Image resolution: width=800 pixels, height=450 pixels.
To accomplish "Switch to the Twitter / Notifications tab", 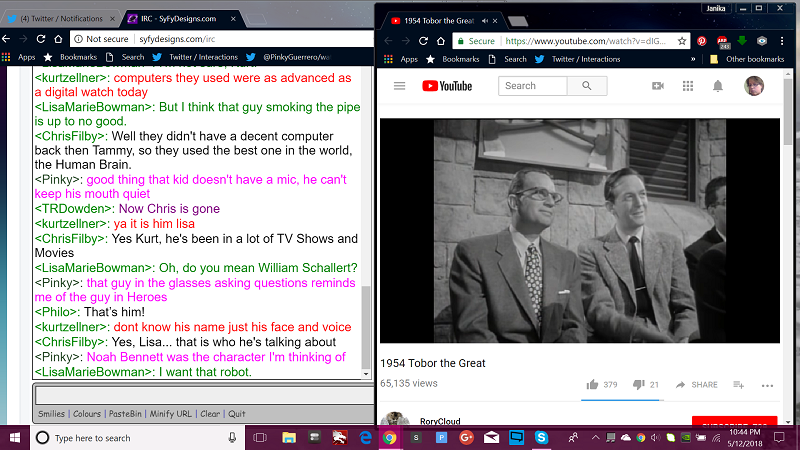I will [x=60, y=19].
